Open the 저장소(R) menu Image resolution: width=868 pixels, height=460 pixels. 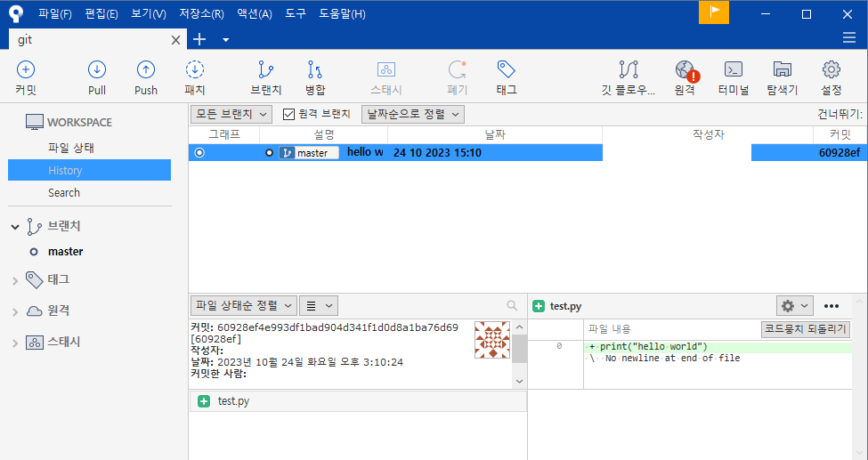click(201, 14)
